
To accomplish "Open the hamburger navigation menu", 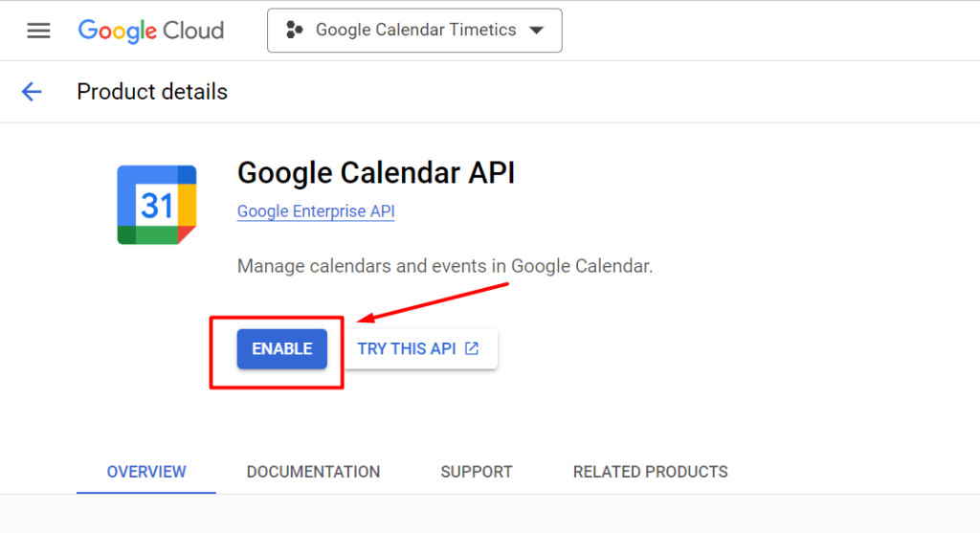I will coord(38,31).
